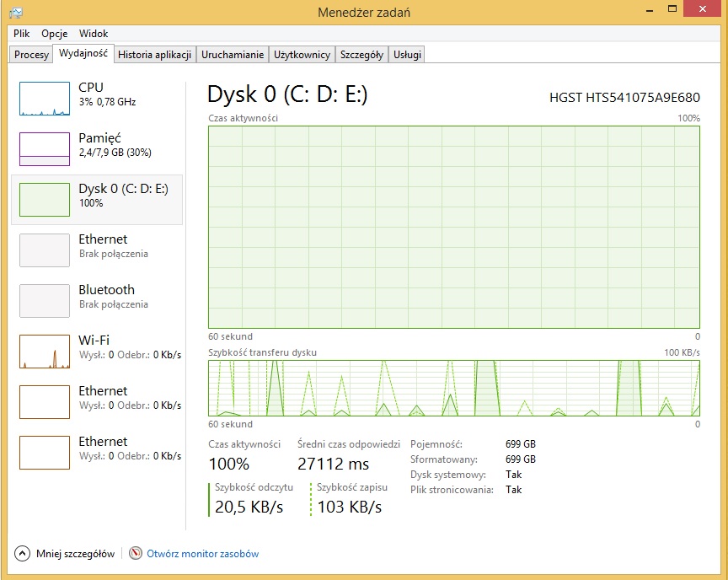Image resolution: width=728 pixels, height=580 pixels.
Task: Switch to the Usługi tab
Action: (x=407, y=55)
